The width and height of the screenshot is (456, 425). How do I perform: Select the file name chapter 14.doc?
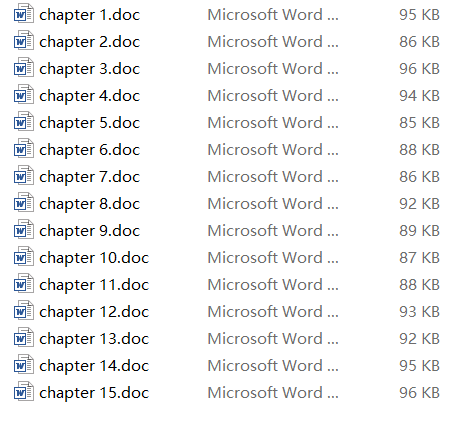[x=94, y=366]
